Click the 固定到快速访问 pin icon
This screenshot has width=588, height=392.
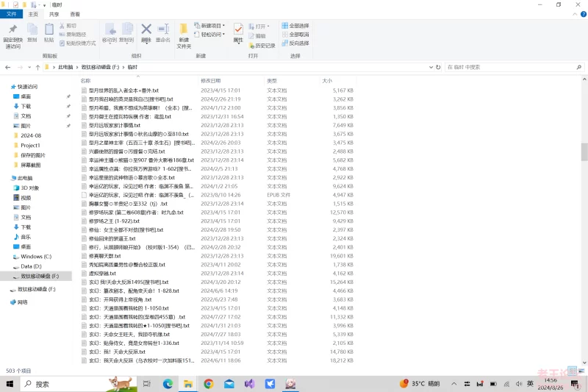click(x=12, y=32)
